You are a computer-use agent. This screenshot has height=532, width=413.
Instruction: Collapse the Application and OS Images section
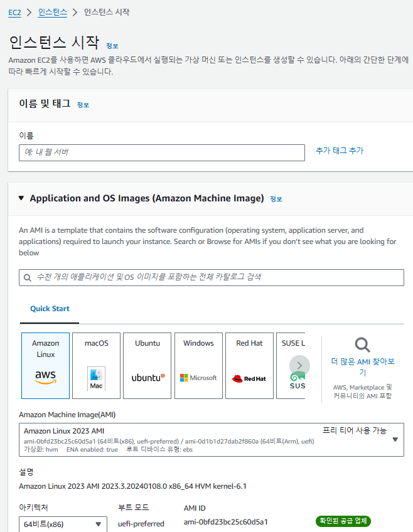click(x=21, y=198)
